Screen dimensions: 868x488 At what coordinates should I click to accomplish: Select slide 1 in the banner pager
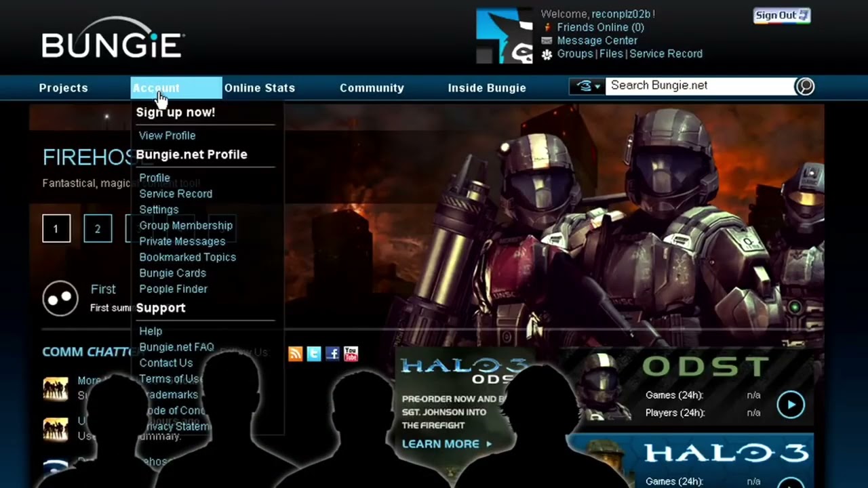tap(56, 229)
